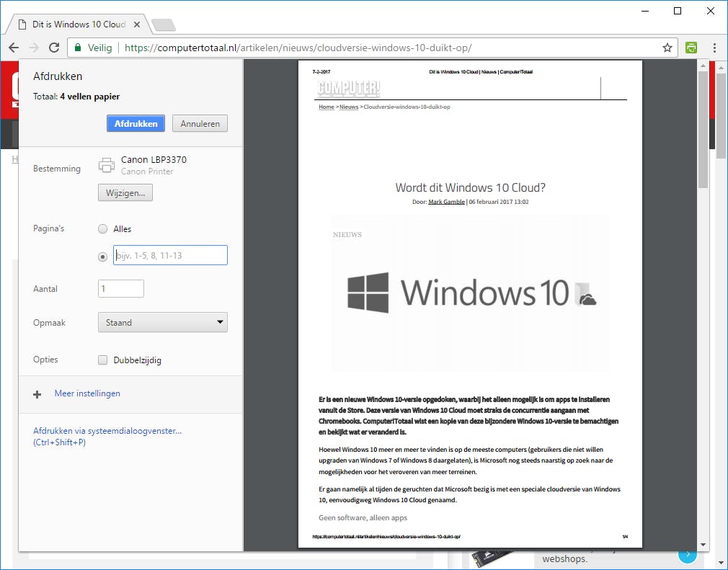Click the 'NIEUWS' label above the logo
The width and height of the screenshot is (728, 570).
point(347,234)
